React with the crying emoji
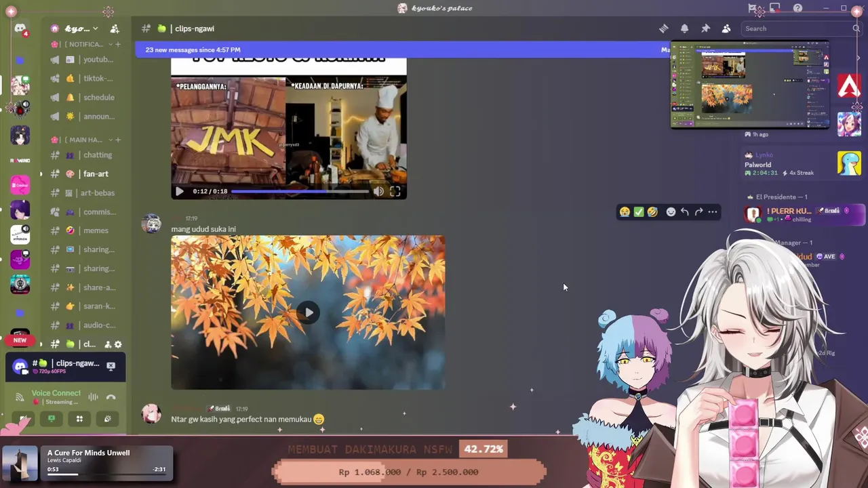Screen dimensions: 868x488 (x=625, y=212)
